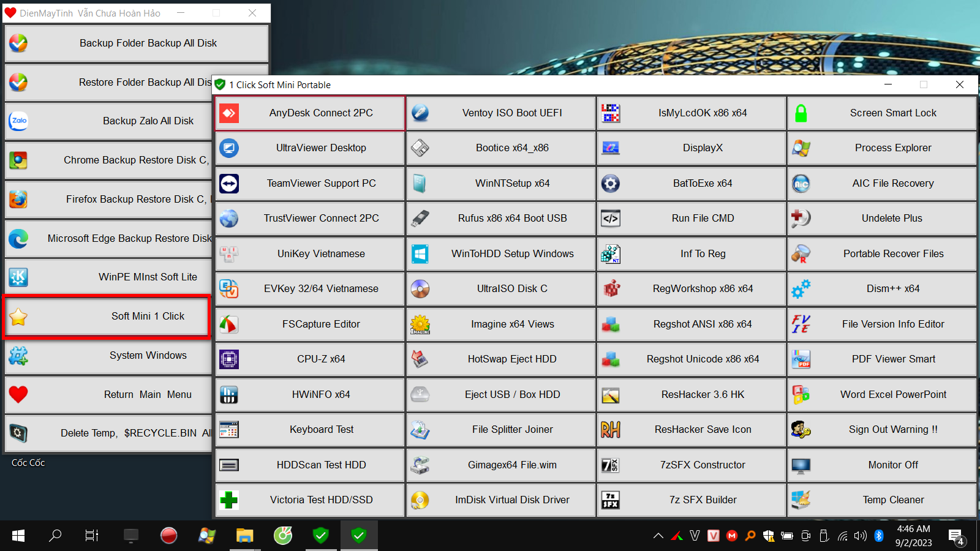Viewport: 980px width, 551px height.
Task: Click the Zalo icon in backup menu
Action: pyautogui.click(x=18, y=121)
